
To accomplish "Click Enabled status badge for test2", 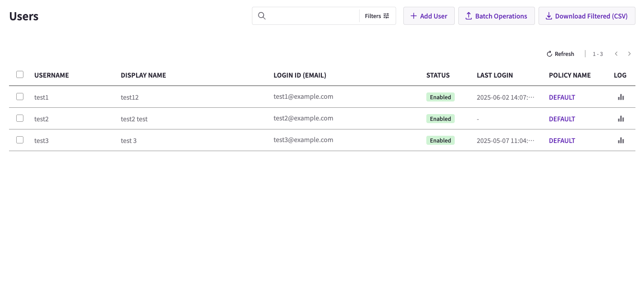I will [440, 119].
